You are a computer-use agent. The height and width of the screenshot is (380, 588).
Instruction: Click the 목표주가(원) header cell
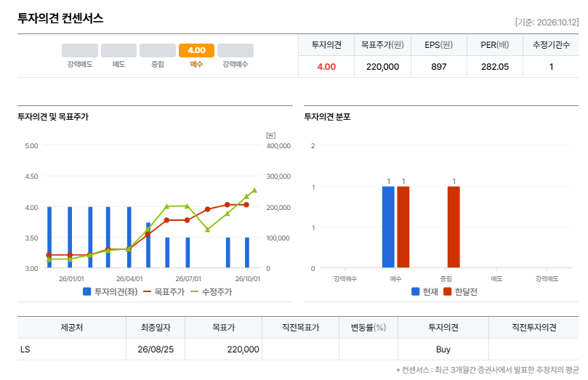click(382, 45)
